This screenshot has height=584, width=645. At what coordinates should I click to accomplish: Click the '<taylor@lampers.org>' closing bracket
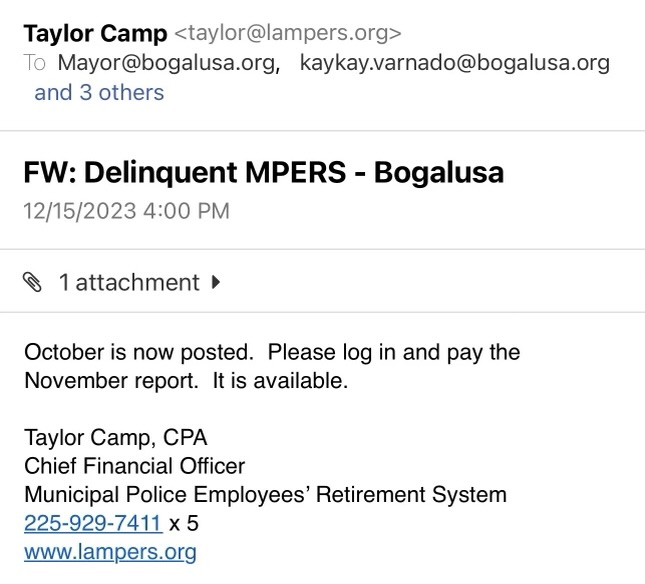point(396,33)
